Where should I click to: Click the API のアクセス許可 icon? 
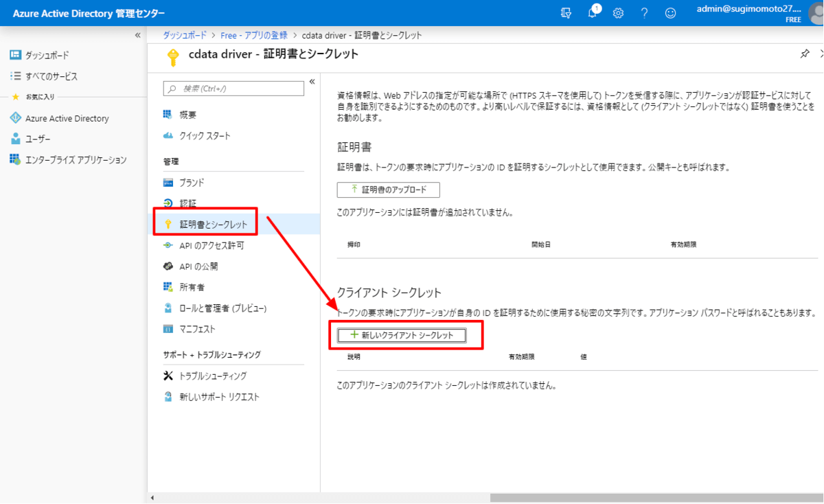click(x=168, y=245)
